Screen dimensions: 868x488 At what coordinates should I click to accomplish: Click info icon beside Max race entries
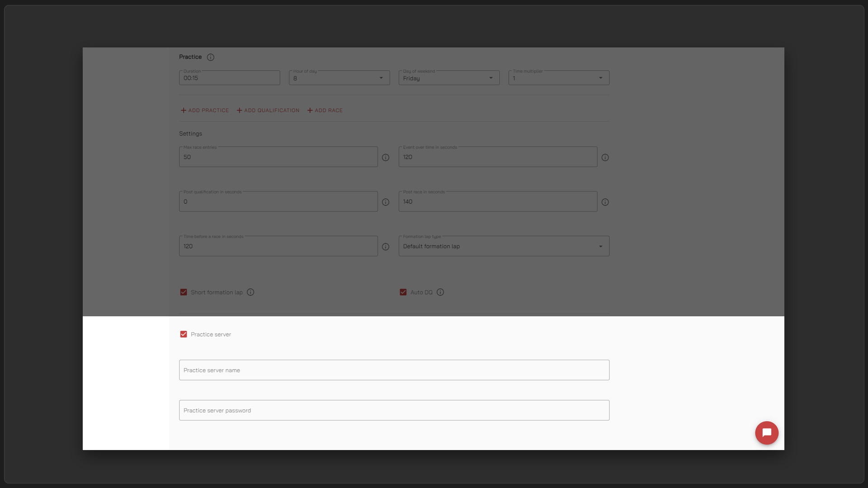(386, 158)
